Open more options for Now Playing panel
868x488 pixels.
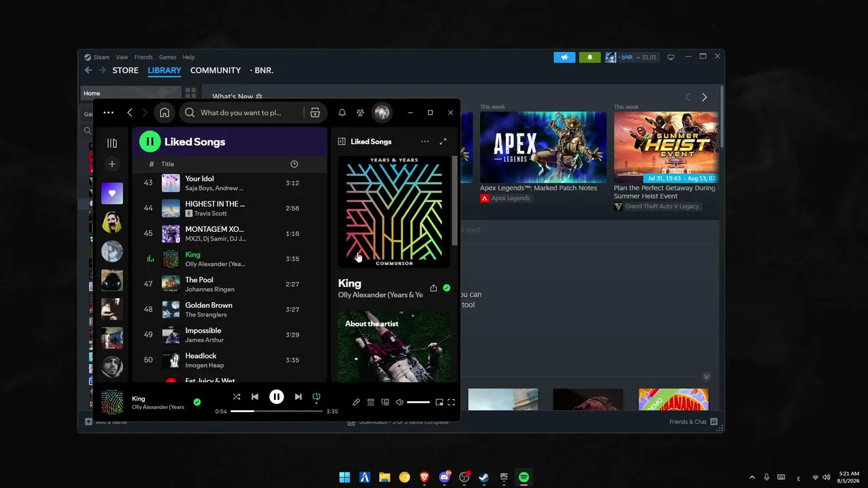click(x=425, y=142)
